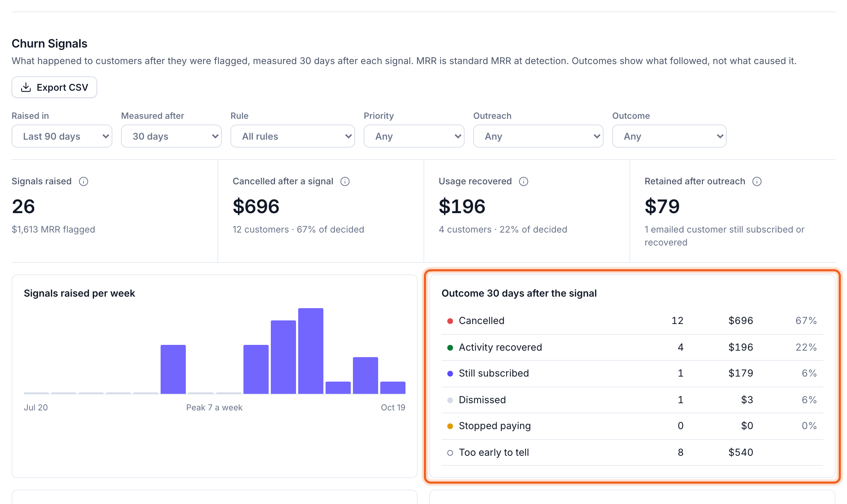Image resolution: width=847 pixels, height=504 pixels.
Task: Select the Dismissed row label
Action: [482, 400]
